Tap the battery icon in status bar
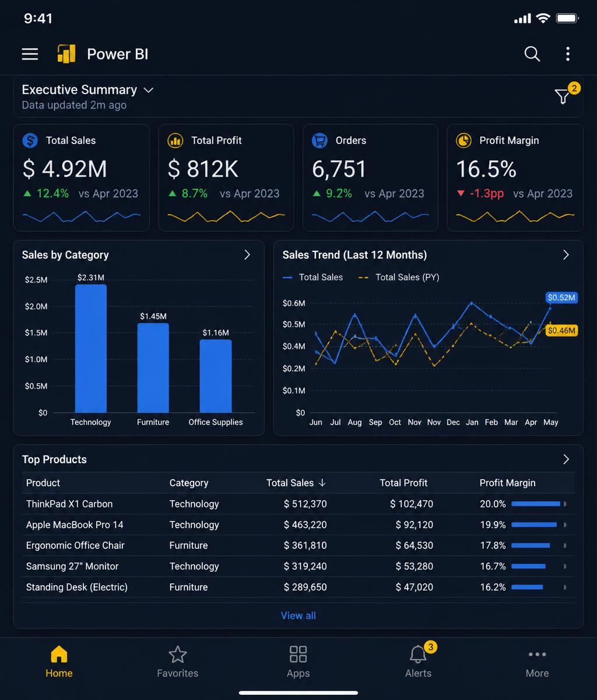Image resolution: width=597 pixels, height=700 pixels. pos(567,19)
